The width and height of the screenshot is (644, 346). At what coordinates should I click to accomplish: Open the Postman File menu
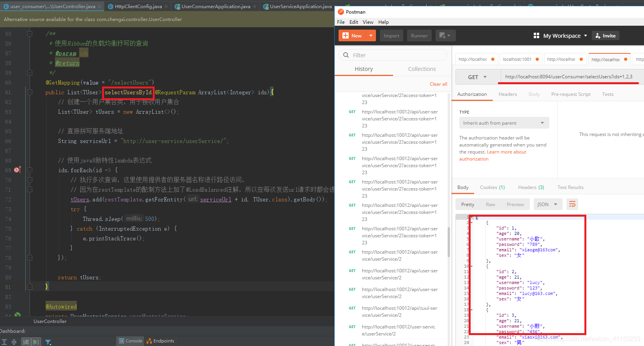click(x=341, y=22)
